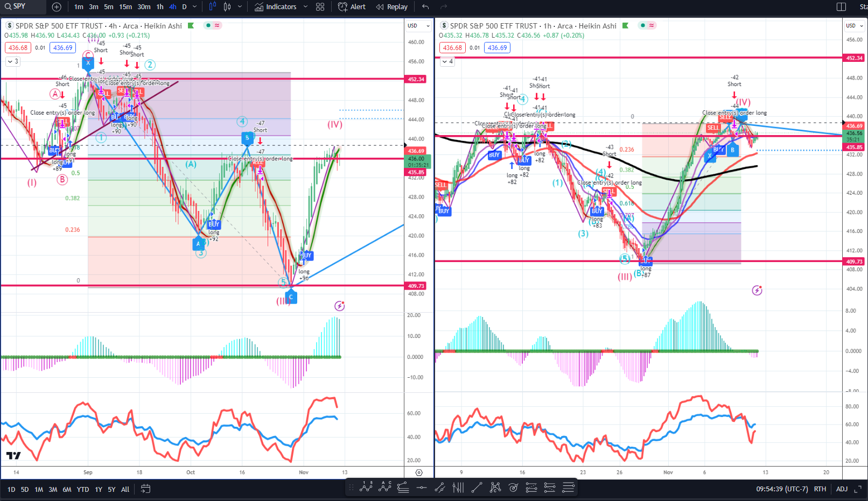
Task: Set date range to 1M
Action: click(39, 490)
